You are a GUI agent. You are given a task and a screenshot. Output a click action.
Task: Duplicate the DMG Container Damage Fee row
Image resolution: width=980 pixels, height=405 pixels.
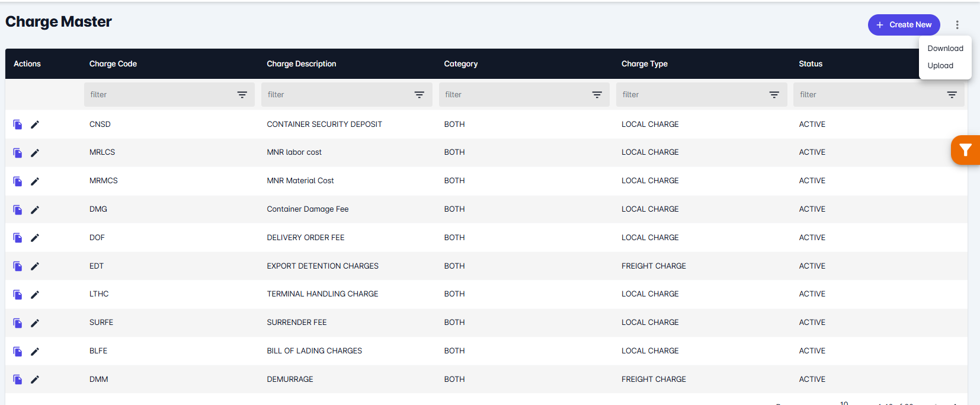tap(18, 210)
